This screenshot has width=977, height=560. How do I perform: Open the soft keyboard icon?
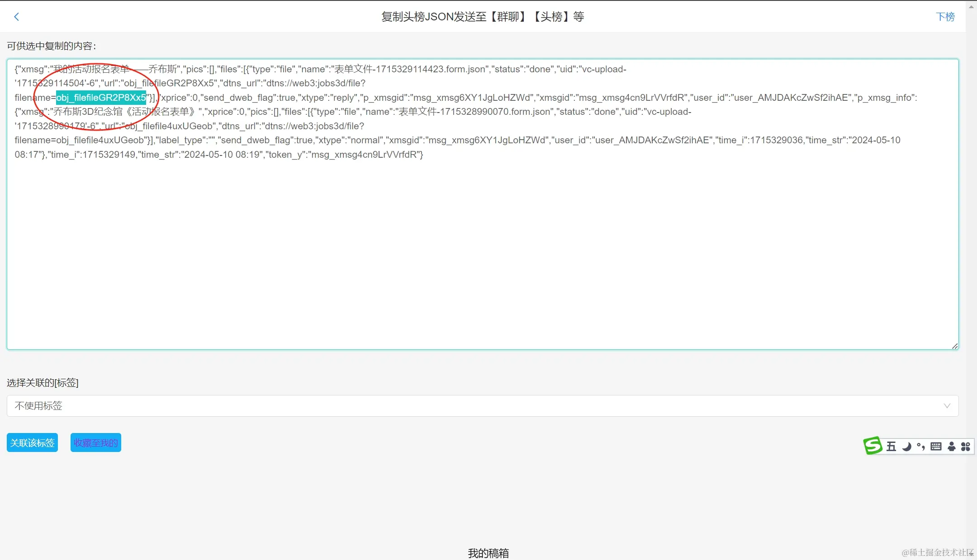pos(936,447)
